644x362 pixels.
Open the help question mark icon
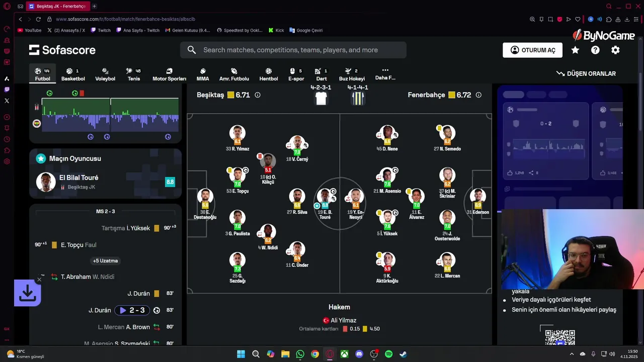click(x=595, y=50)
